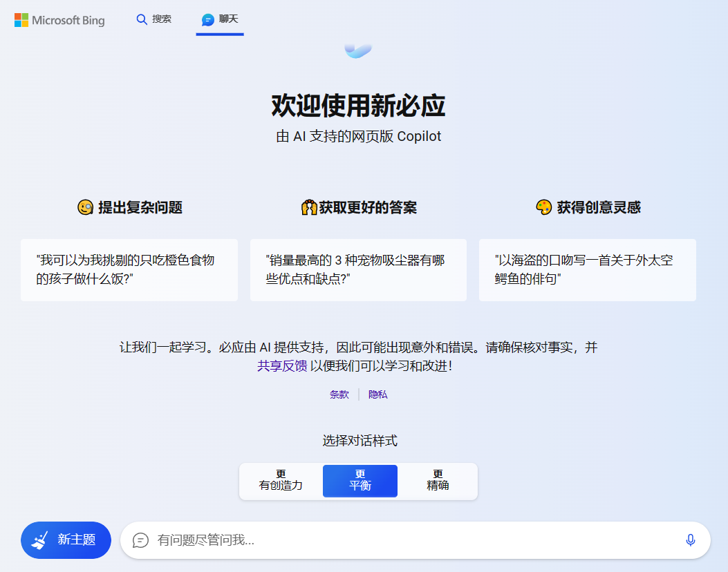Click the monocle face emoji beside 提出复杂问题
Screen dimensions: 728x572
(x=86, y=207)
